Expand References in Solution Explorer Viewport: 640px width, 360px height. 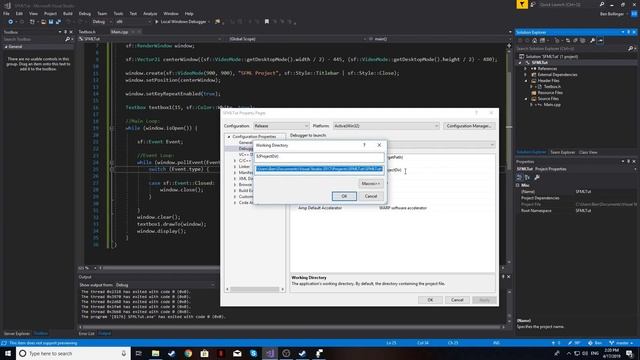[x=525, y=69]
